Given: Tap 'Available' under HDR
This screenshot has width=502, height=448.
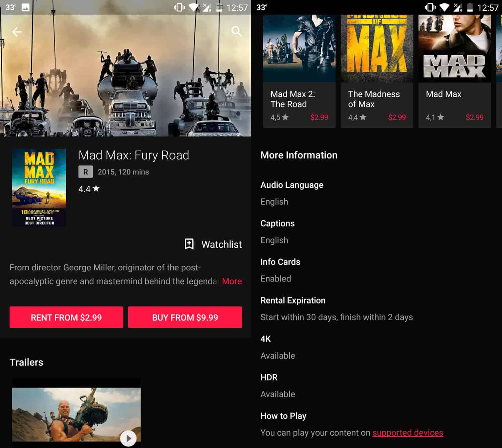Looking at the screenshot, I should 278,394.
